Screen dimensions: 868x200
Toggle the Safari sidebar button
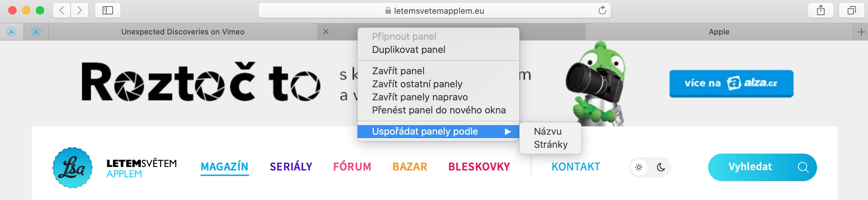click(107, 11)
